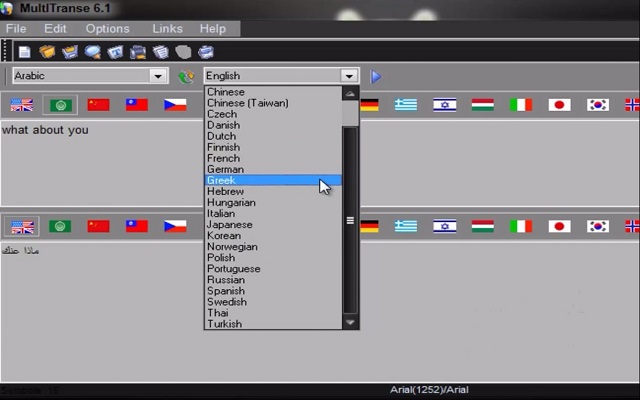Click the gray disabled blob toolbar icon
The width and height of the screenshot is (640, 400).
(x=183, y=52)
